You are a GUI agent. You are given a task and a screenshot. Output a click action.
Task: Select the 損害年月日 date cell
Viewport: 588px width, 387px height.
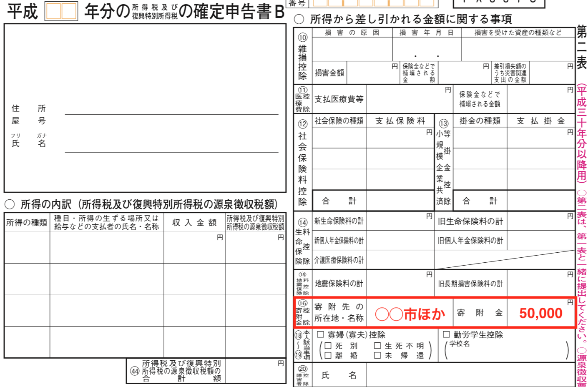click(x=427, y=49)
